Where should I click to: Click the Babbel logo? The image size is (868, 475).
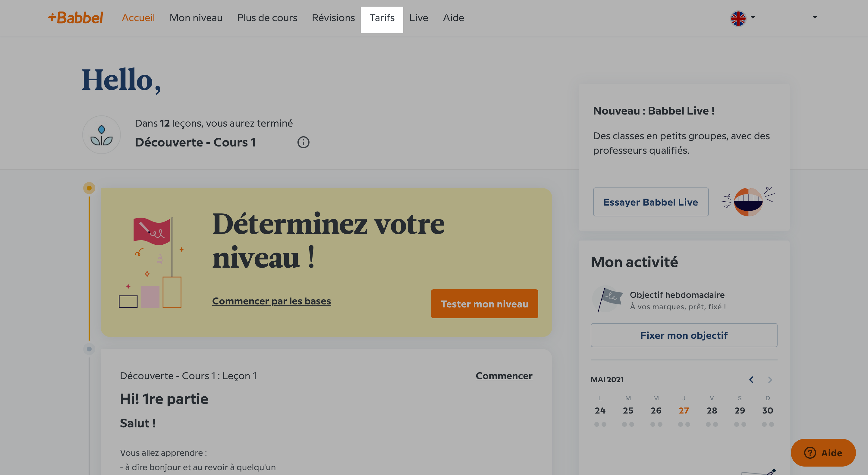pyautogui.click(x=75, y=17)
